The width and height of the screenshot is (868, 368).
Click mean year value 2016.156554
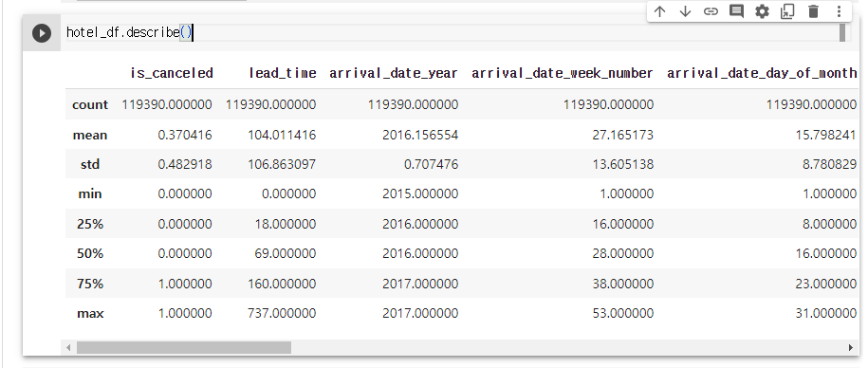coord(420,135)
